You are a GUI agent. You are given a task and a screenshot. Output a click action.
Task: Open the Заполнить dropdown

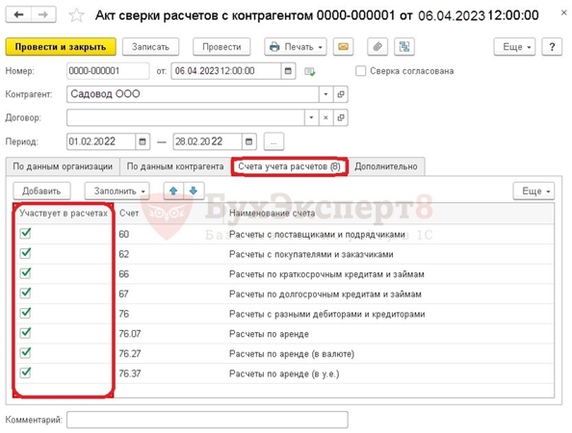pyautogui.click(x=117, y=191)
